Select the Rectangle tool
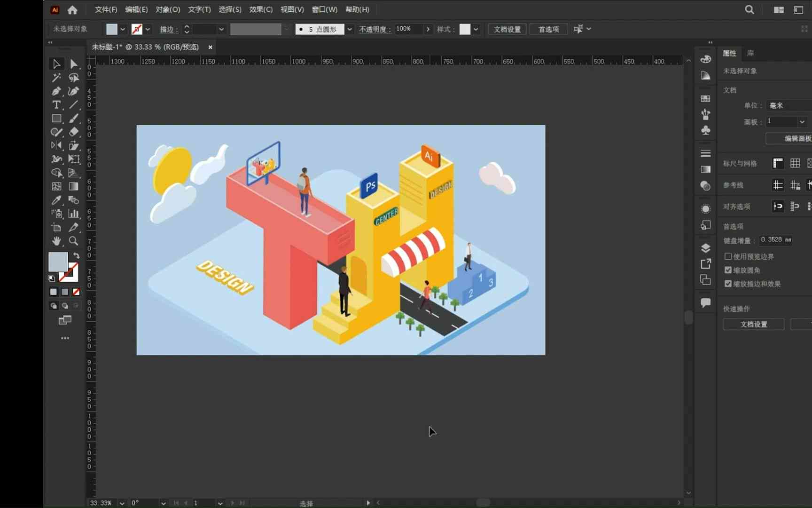Viewport: 812px width, 508px height. click(56, 119)
